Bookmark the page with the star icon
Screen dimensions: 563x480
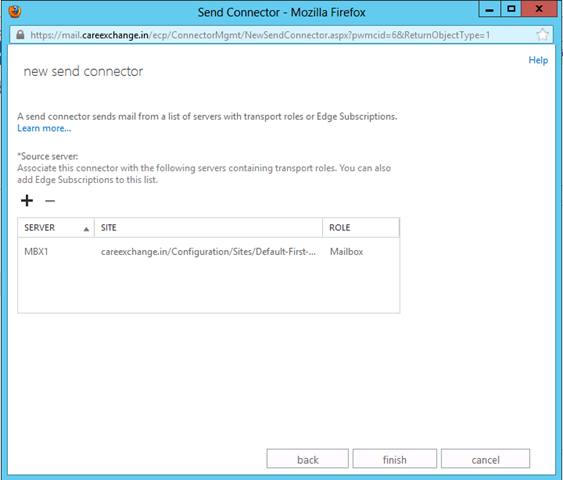(x=542, y=35)
